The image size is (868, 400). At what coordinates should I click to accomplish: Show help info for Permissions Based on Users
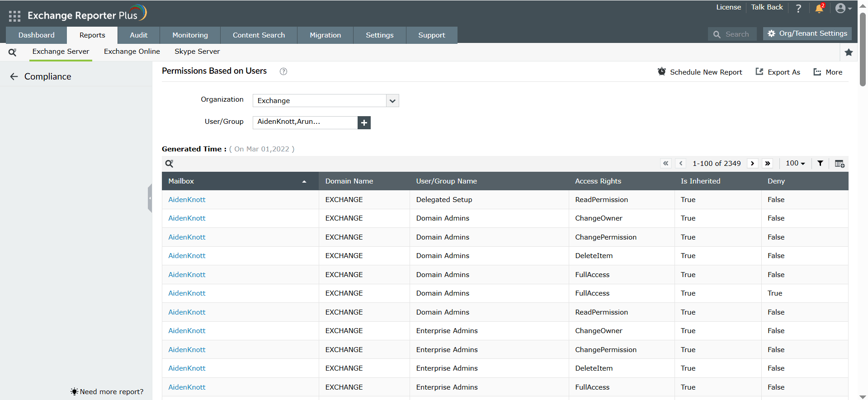click(x=283, y=71)
